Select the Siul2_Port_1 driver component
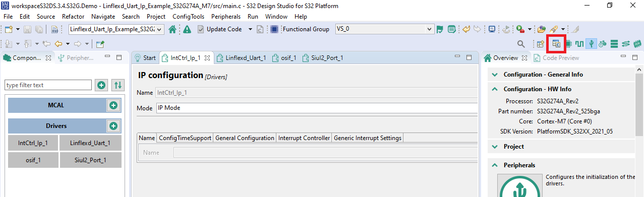The height and width of the screenshot is (197, 644). click(90, 160)
